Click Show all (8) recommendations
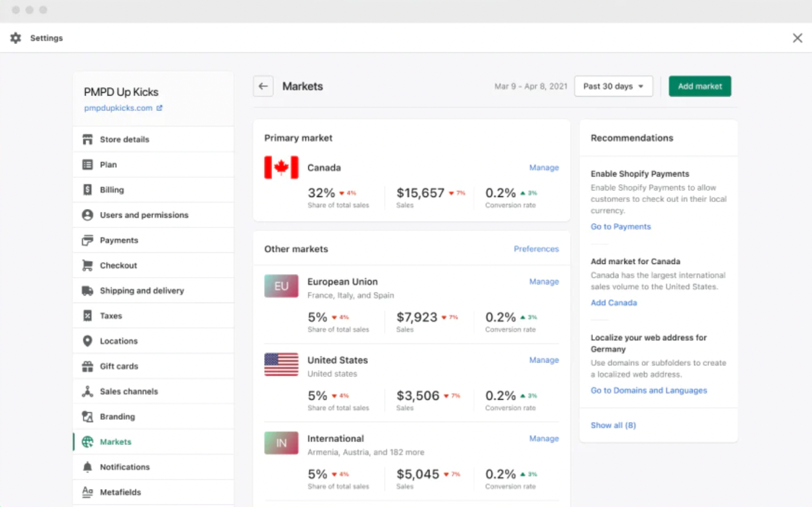This screenshot has height=507, width=812. [x=613, y=425]
